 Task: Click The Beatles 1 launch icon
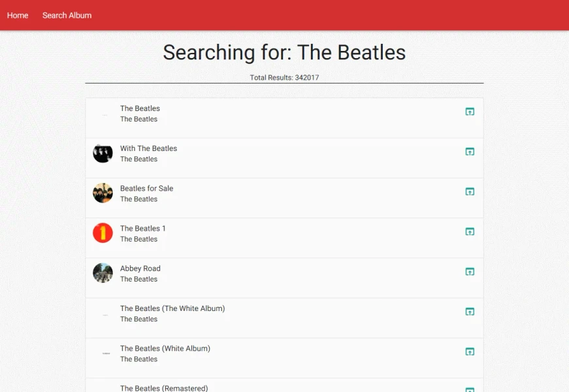pyautogui.click(x=470, y=231)
